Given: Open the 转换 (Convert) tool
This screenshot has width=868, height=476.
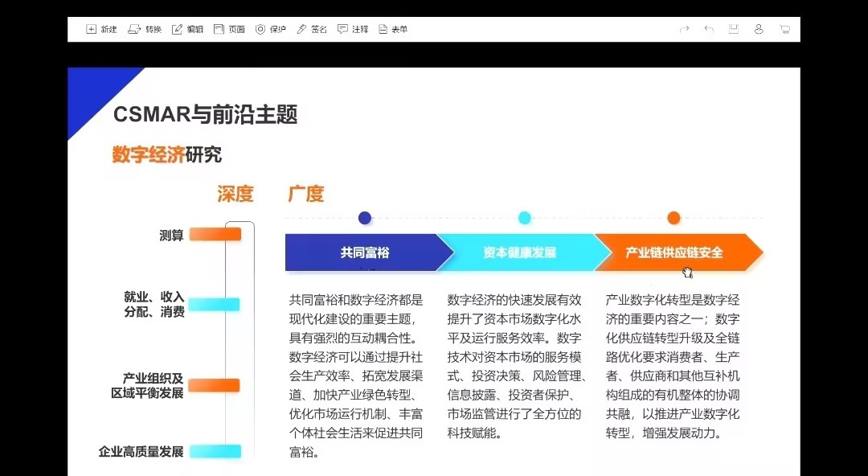Looking at the screenshot, I should pyautogui.click(x=134, y=29).
